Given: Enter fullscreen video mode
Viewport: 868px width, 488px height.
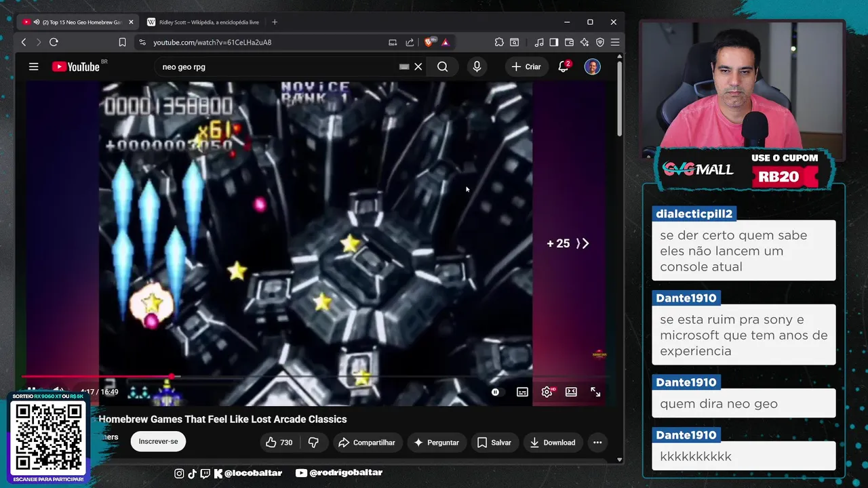Looking at the screenshot, I should click(595, 392).
